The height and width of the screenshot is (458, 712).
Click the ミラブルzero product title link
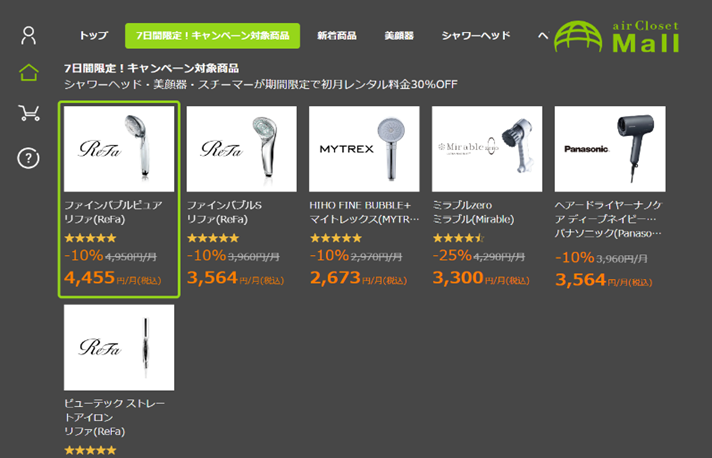(x=462, y=205)
